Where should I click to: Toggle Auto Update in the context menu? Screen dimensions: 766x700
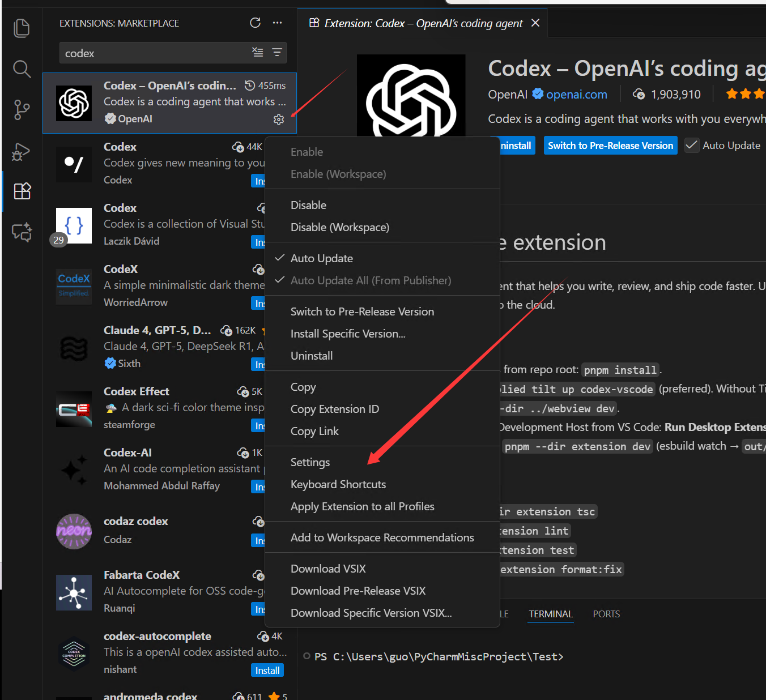(321, 258)
